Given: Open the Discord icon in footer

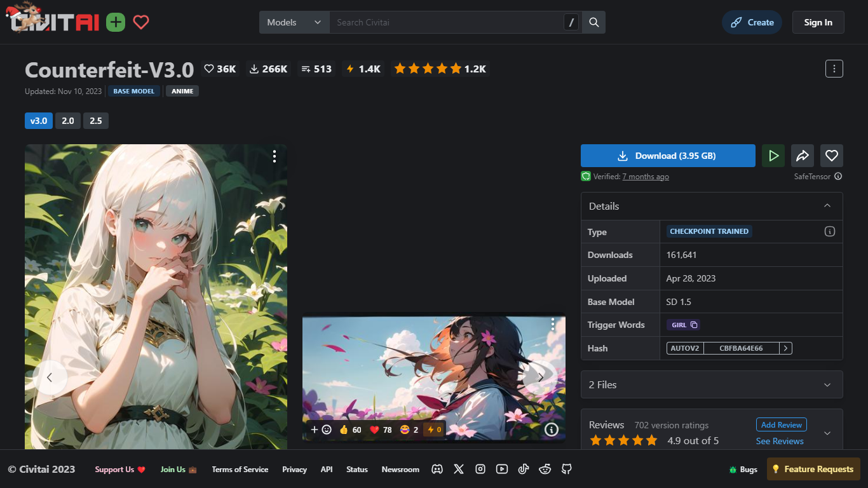Looking at the screenshot, I should coord(437,469).
